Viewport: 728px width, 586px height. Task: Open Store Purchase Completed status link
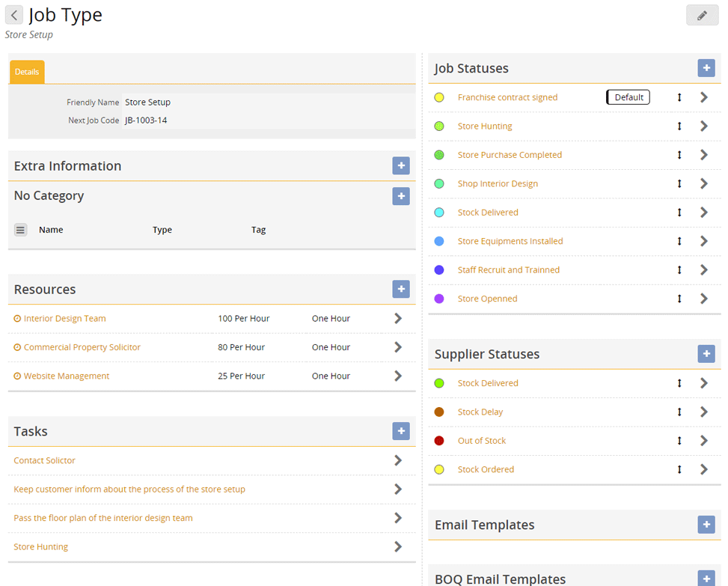pyautogui.click(x=510, y=155)
